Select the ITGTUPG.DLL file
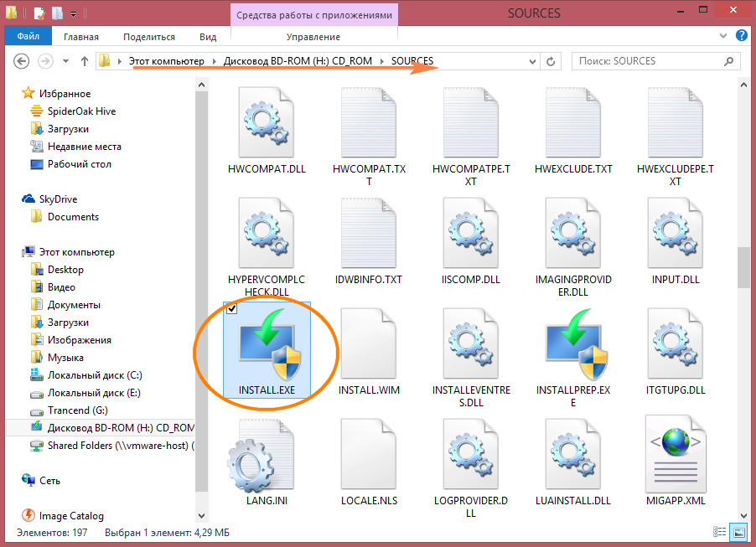Screen dimensions: 756x547 676,343
